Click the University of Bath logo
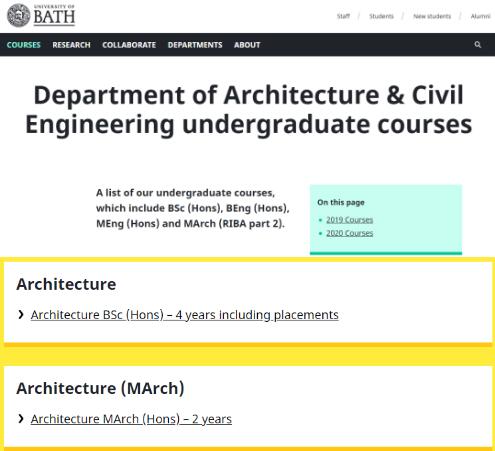This screenshot has height=451, width=495. 41,16
